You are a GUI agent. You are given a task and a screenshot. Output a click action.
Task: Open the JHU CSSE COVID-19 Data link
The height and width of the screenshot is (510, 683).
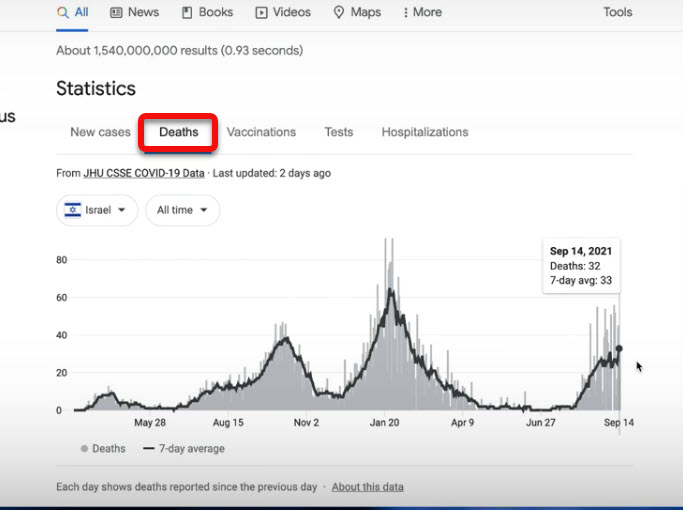(144, 173)
